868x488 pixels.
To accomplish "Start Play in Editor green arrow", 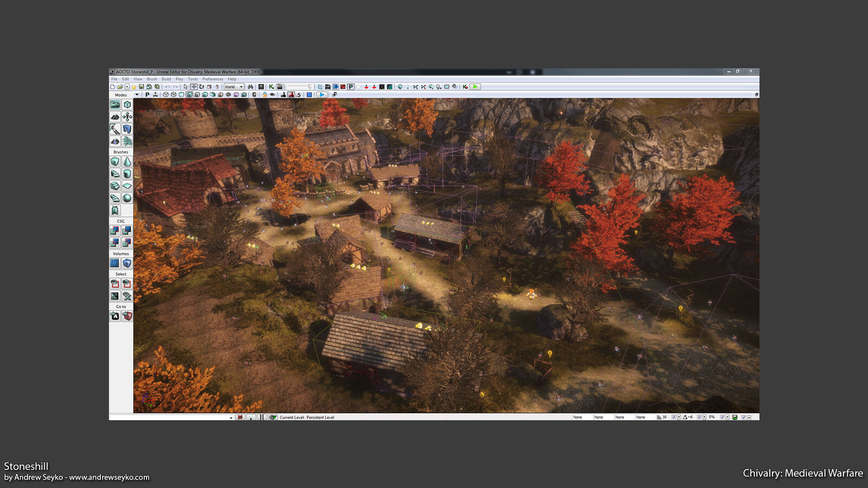I will click(475, 87).
